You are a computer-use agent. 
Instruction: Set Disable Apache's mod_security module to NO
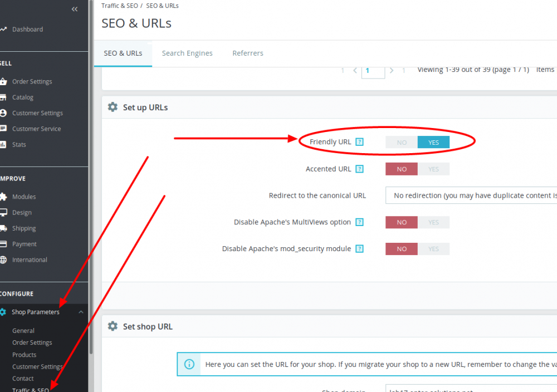[x=402, y=249]
